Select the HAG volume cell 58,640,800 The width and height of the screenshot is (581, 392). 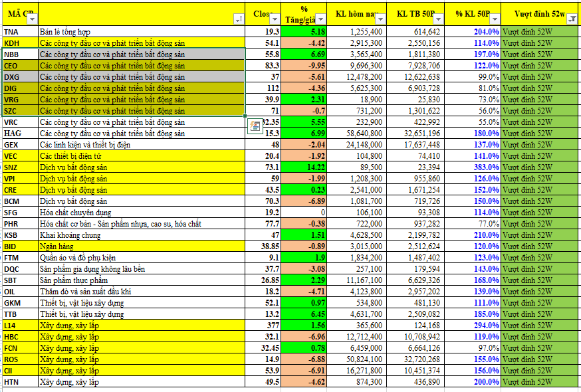point(358,133)
